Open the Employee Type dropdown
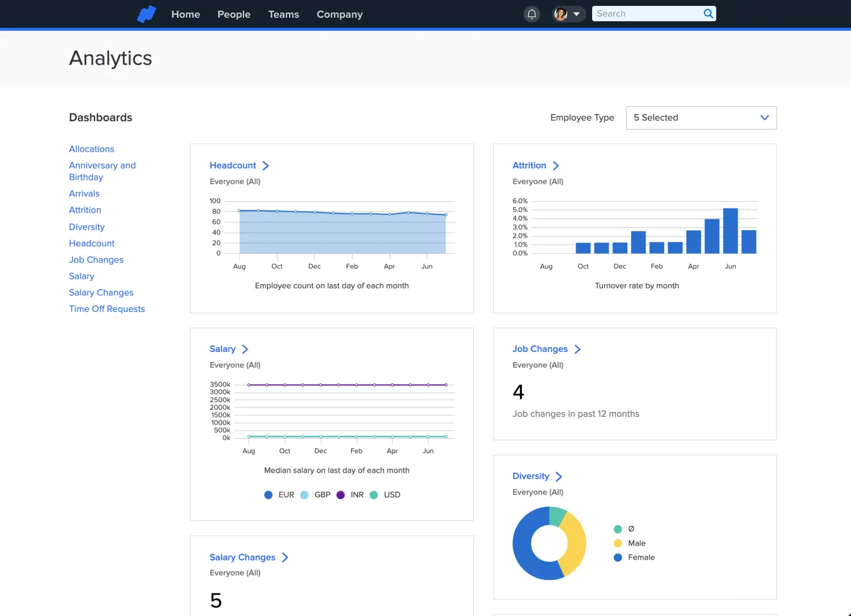The width and height of the screenshot is (851, 616). coord(701,118)
